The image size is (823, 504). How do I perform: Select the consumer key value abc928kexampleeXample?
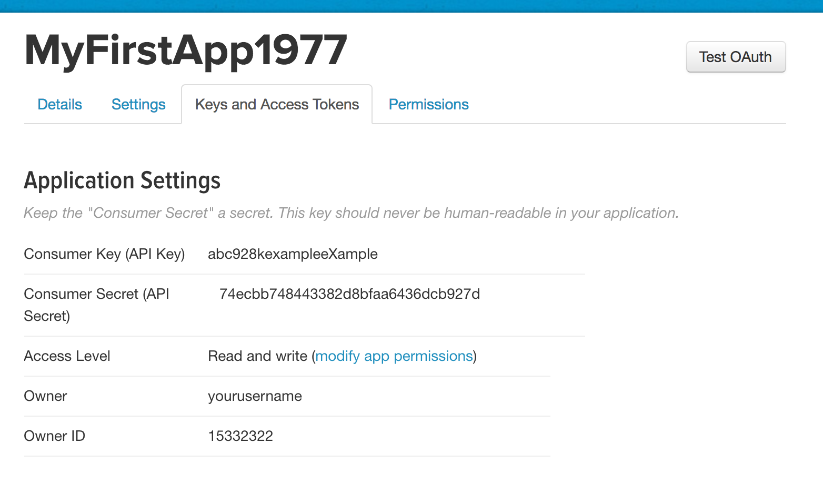click(x=293, y=254)
